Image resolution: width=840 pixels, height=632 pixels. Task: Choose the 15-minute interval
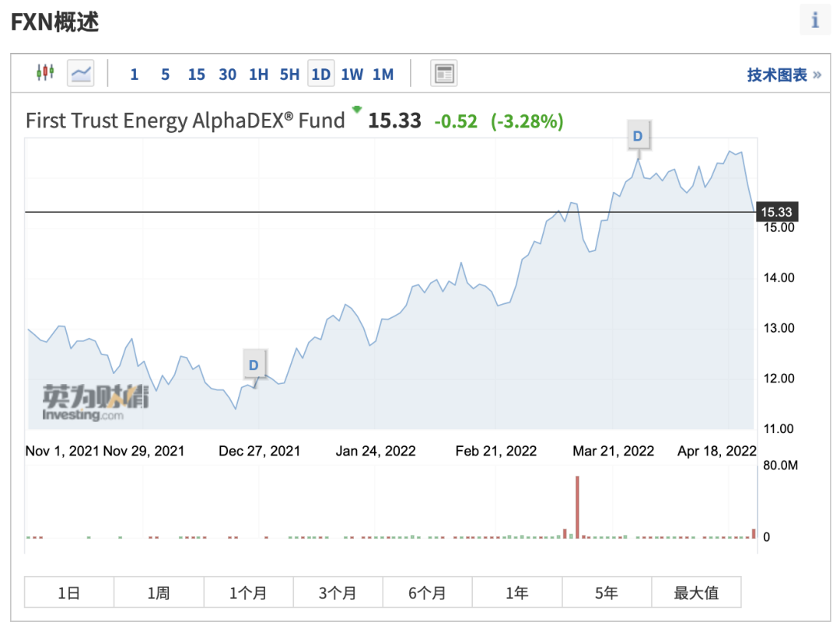click(196, 75)
